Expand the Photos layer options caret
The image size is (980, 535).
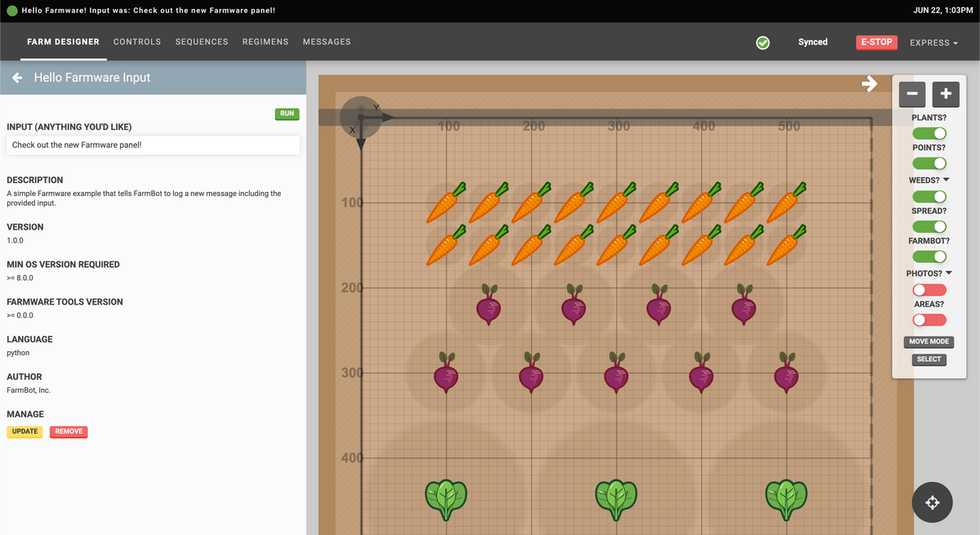point(949,273)
